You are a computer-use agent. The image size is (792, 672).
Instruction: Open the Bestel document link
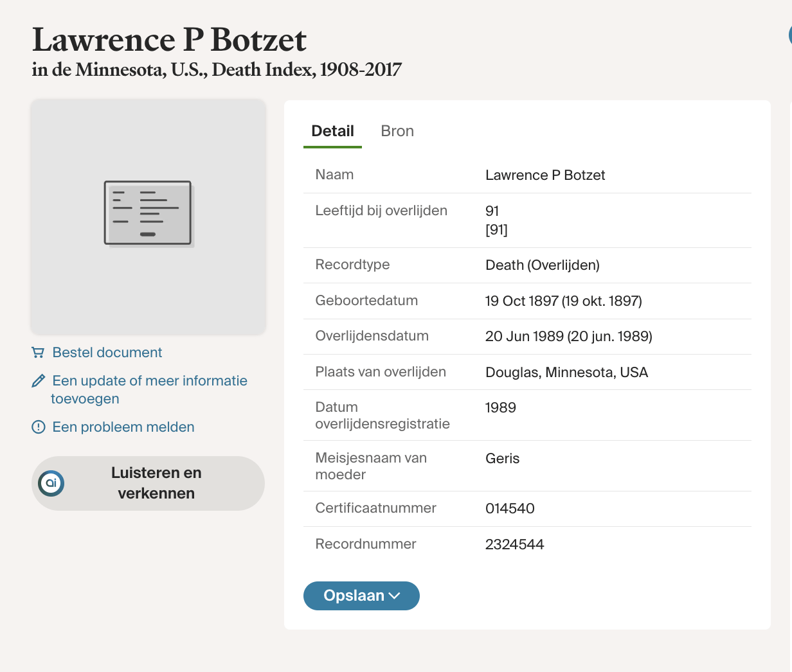[107, 353]
